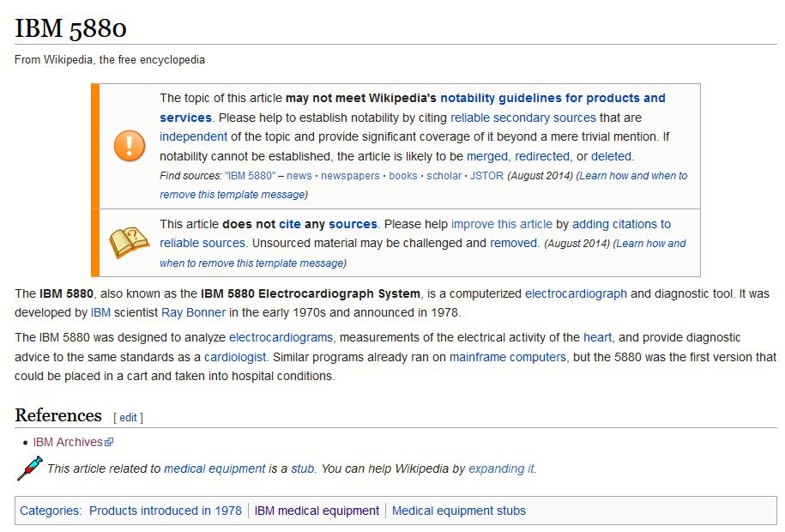The width and height of the screenshot is (785, 532).
Task: Follow the electrocardiograph link
Action: [x=576, y=293]
